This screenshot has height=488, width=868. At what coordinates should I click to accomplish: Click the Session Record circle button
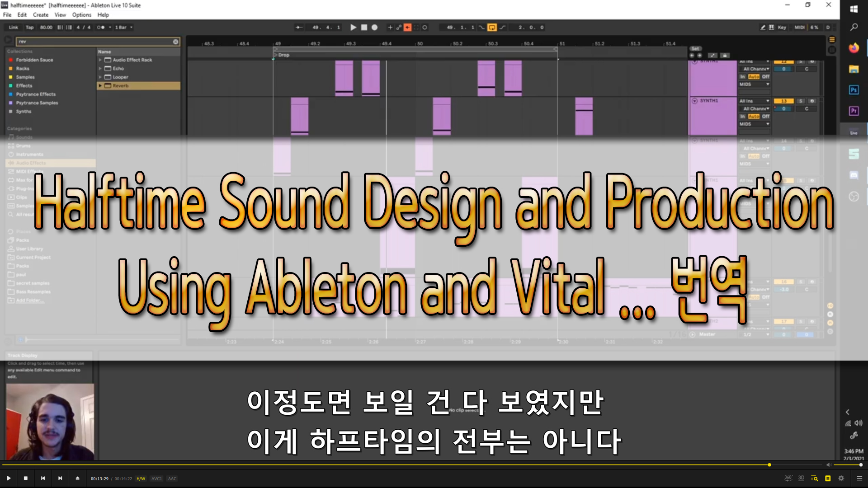tap(425, 28)
